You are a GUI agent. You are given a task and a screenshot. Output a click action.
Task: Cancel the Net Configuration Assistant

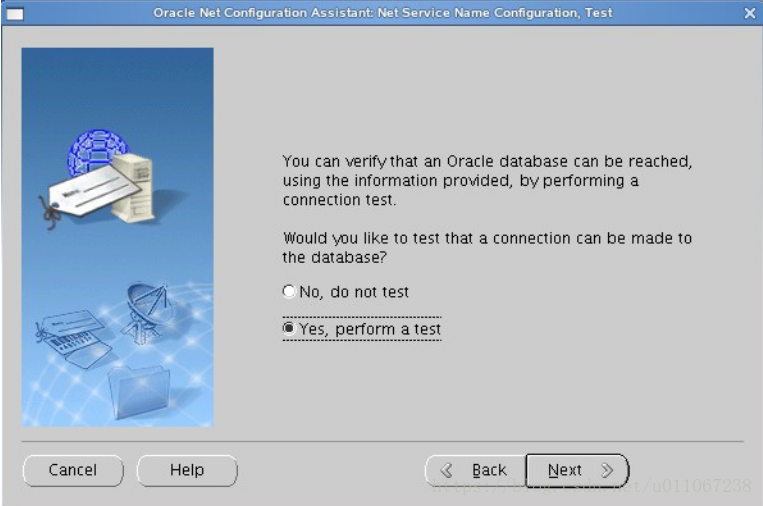click(x=73, y=470)
